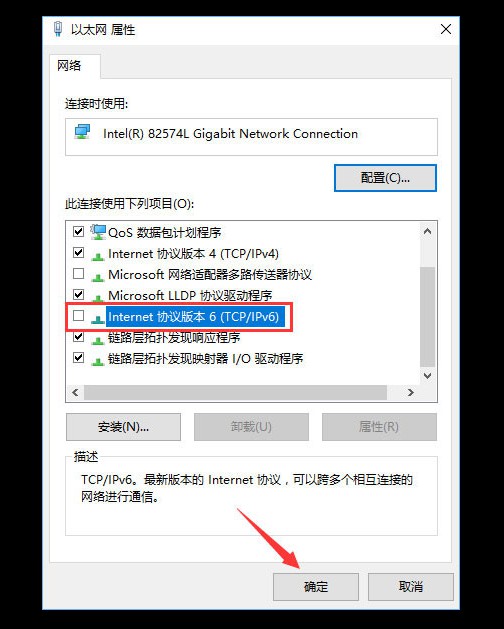Click the list's scroll up arrow
This screenshot has height=629, width=504.
click(427, 231)
